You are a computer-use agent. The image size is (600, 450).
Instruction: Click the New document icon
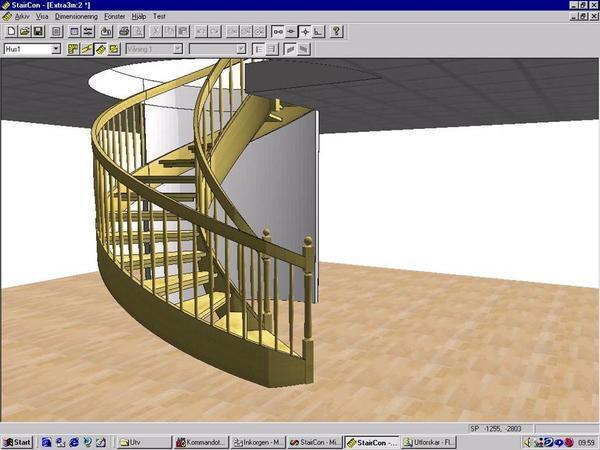click(x=11, y=31)
